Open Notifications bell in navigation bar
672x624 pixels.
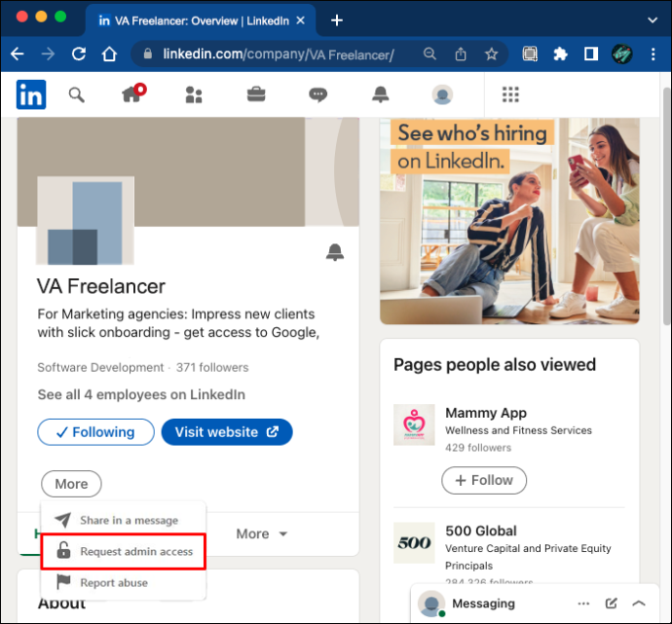380,94
